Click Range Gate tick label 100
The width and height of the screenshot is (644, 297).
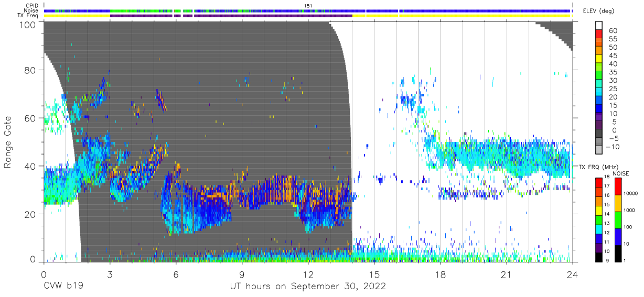(28, 25)
